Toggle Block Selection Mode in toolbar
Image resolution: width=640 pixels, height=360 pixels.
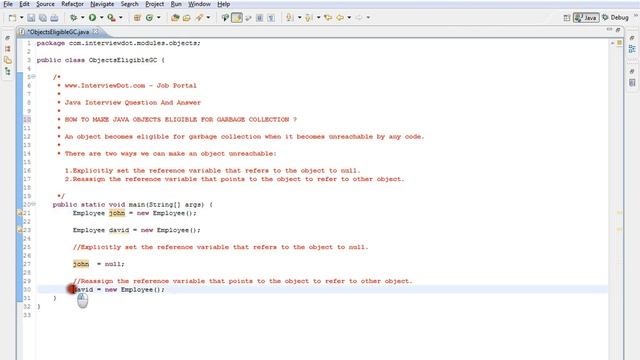click(260, 18)
